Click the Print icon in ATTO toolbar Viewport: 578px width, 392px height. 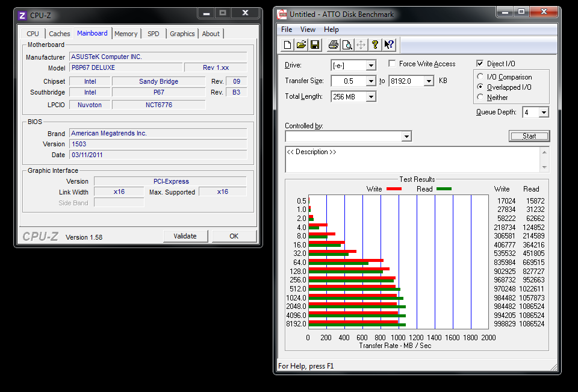coord(333,45)
